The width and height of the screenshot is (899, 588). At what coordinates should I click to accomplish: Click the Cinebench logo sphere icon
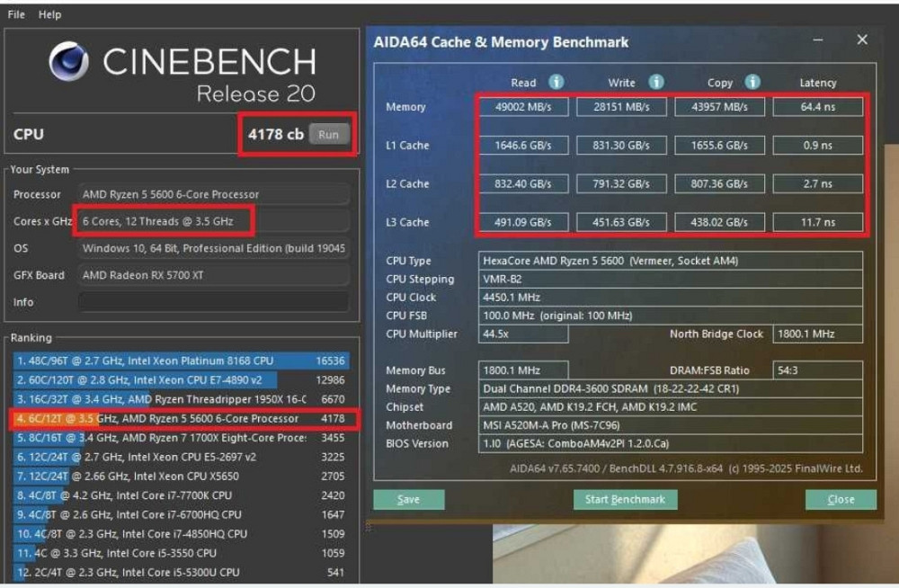click(68, 62)
